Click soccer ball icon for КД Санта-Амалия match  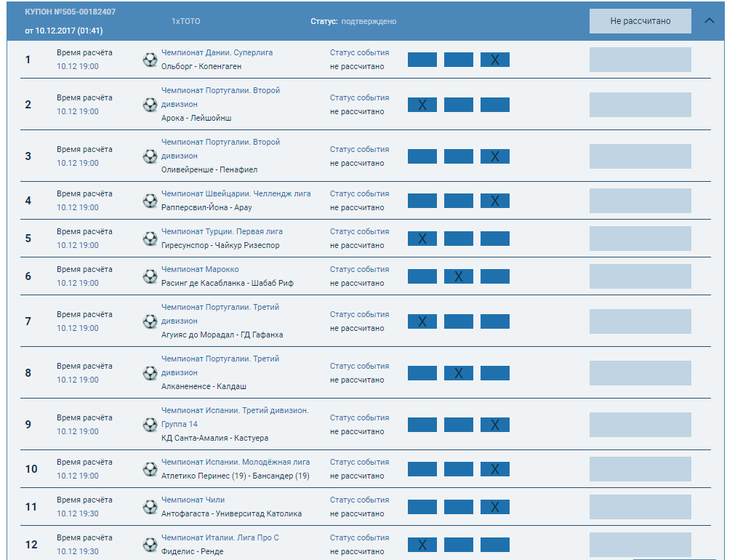[x=150, y=425]
